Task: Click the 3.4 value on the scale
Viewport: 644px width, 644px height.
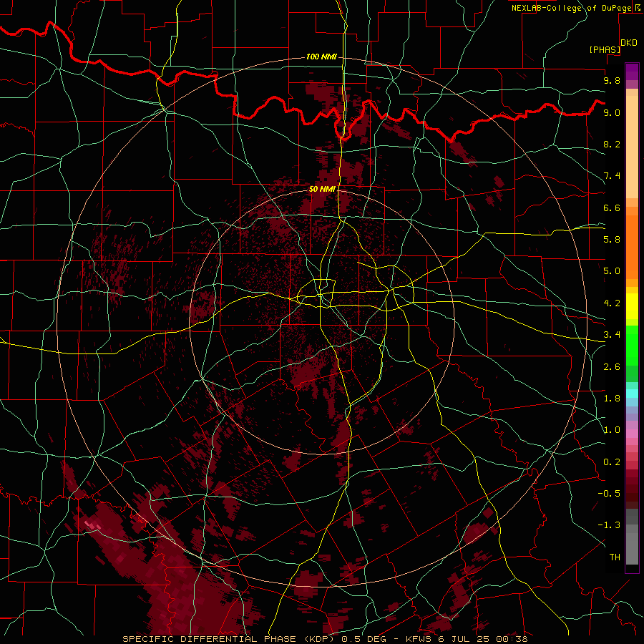Action: tap(612, 335)
